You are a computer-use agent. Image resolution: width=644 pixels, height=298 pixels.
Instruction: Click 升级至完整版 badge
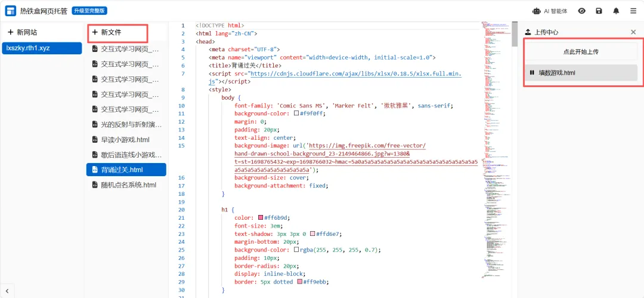point(89,11)
